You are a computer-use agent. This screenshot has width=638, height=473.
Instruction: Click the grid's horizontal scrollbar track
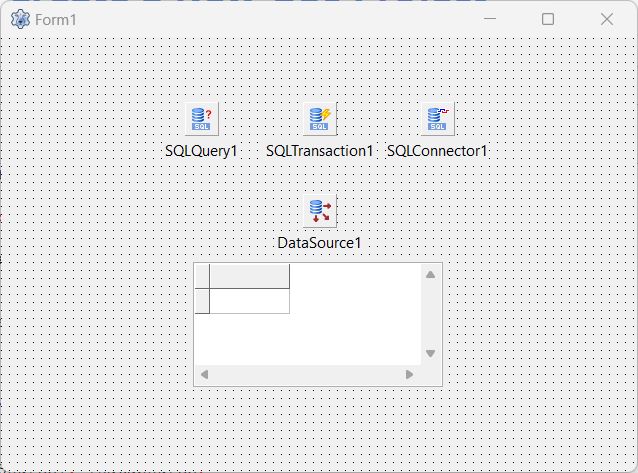(307, 375)
